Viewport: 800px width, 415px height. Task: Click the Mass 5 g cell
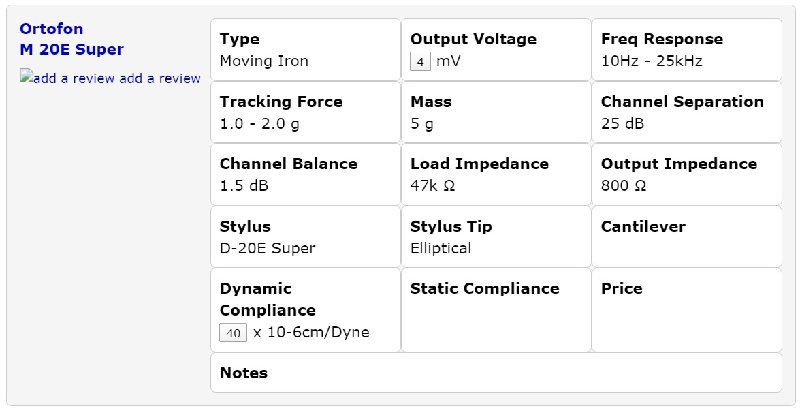[x=496, y=112]
